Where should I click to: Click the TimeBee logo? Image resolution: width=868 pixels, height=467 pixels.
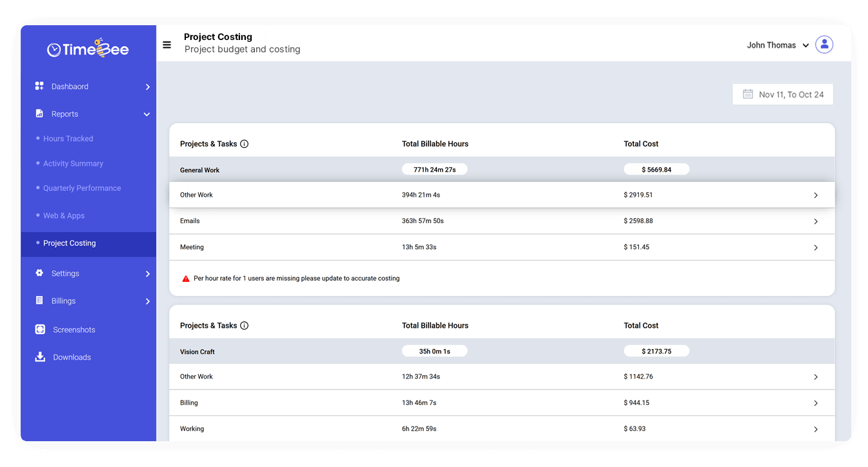click(x=87, y=48)
